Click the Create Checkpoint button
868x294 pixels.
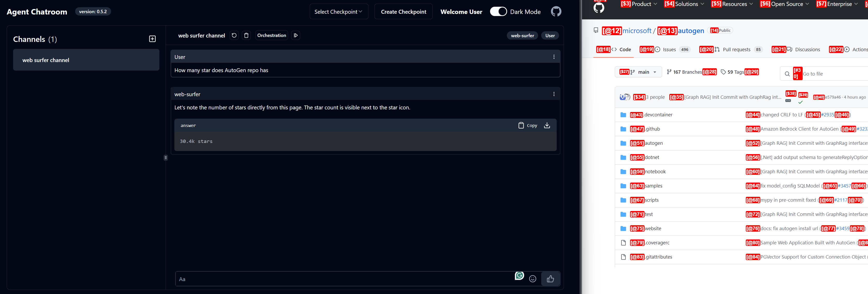(x=403, y=12)
